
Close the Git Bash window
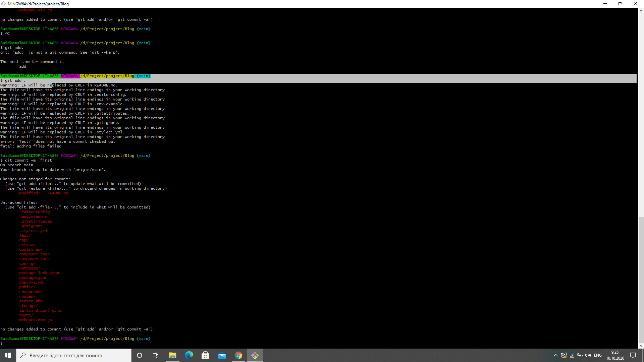coord(636,4)
